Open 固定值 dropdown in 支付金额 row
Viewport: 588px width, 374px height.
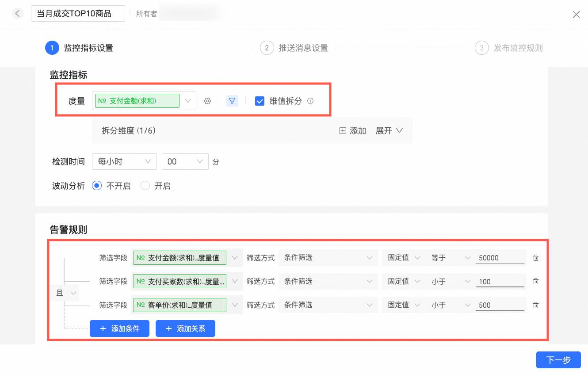(403, 258)
